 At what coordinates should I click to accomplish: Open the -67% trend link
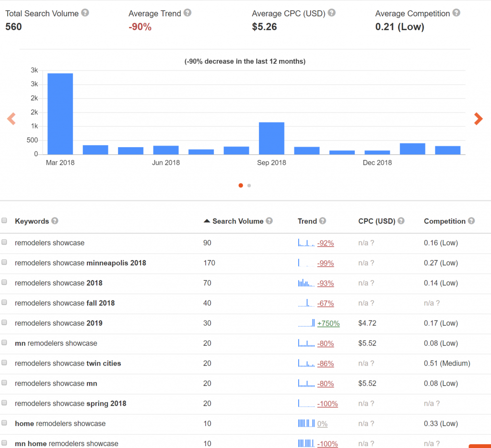[x=326, y=303]
